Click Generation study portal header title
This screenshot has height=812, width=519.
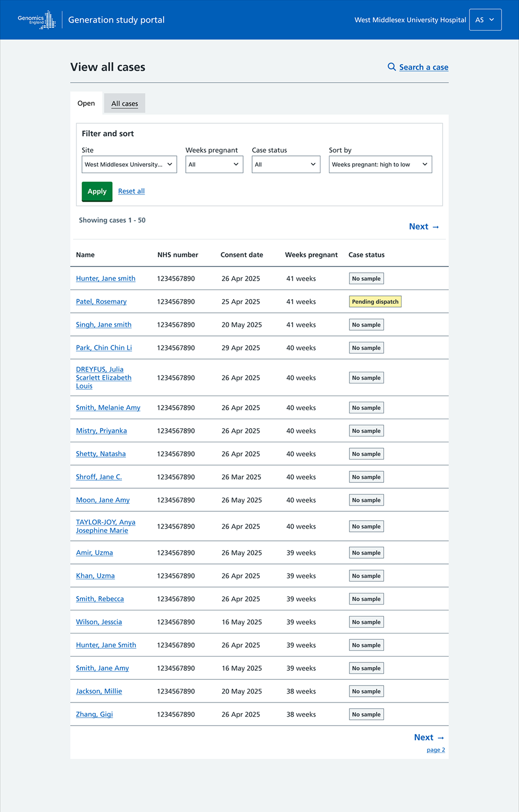(x=116, y=20)
